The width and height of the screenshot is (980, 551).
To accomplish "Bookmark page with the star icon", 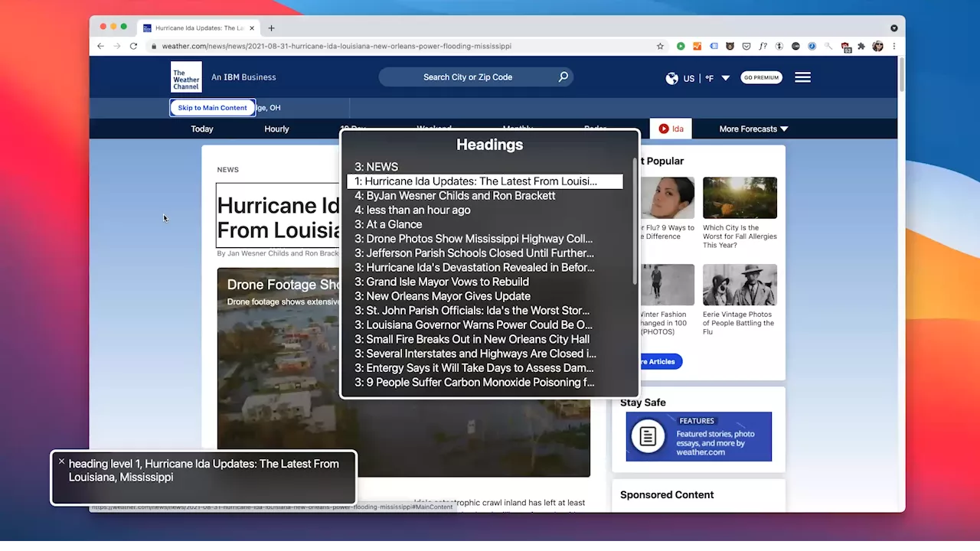I will pos(660,46).
